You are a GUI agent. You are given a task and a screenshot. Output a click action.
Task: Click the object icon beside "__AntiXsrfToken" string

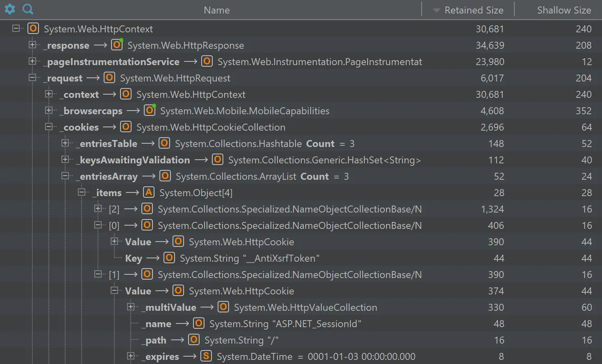coord(169,258)
